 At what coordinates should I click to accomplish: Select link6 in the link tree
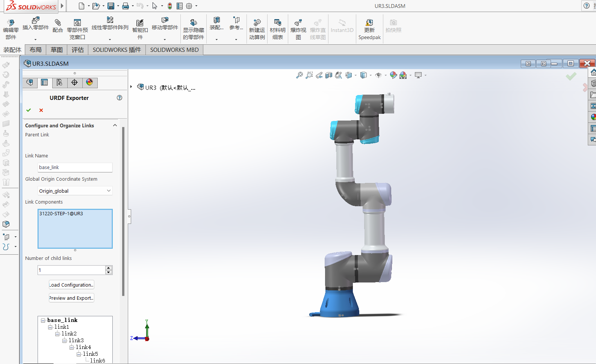point(98,361)
